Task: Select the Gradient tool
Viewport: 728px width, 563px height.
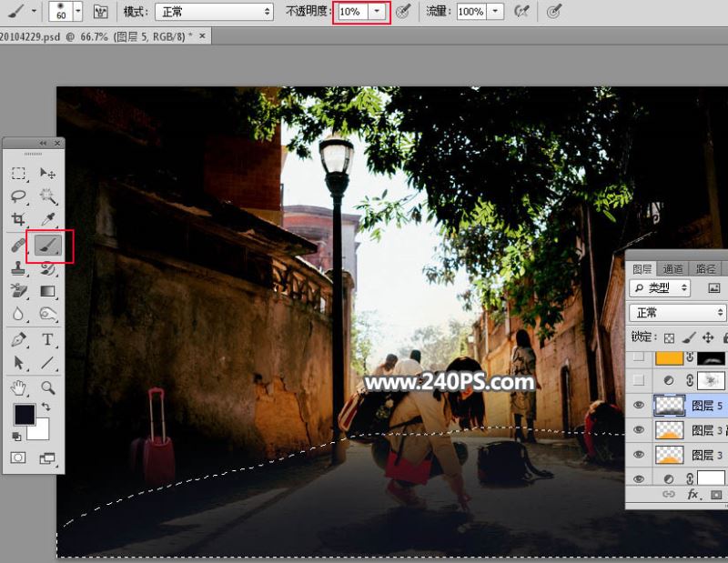Action: pos(48,291)
